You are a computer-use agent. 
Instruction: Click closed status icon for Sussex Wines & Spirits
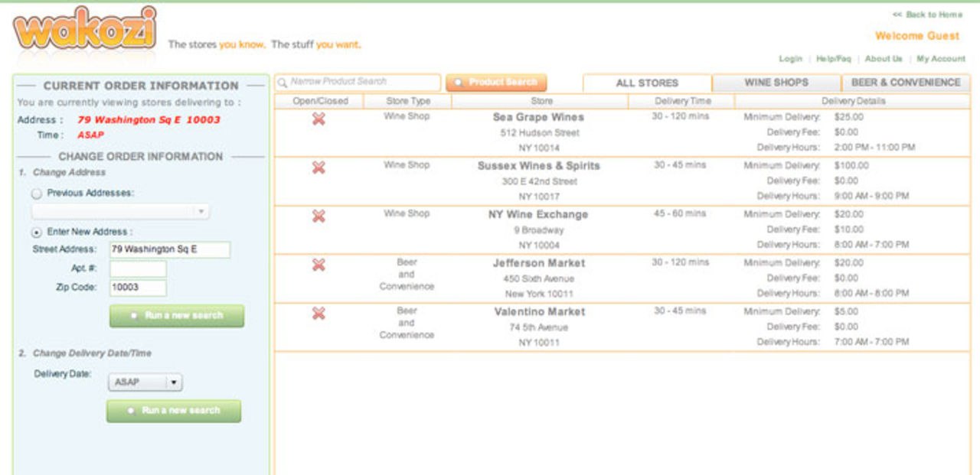319,168
